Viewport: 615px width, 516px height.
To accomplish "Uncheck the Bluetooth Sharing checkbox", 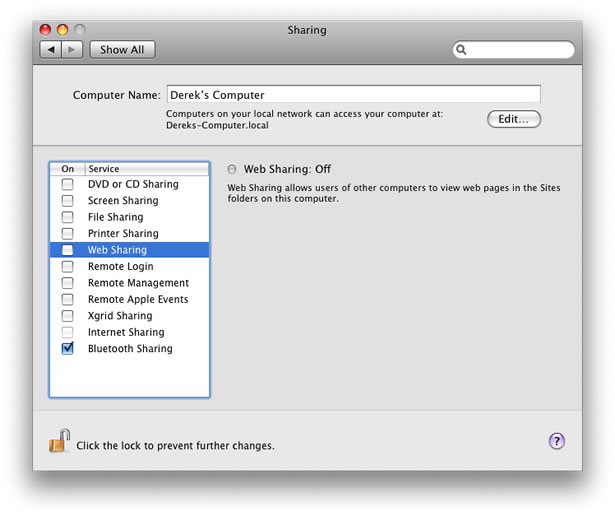I will [67, 348].
